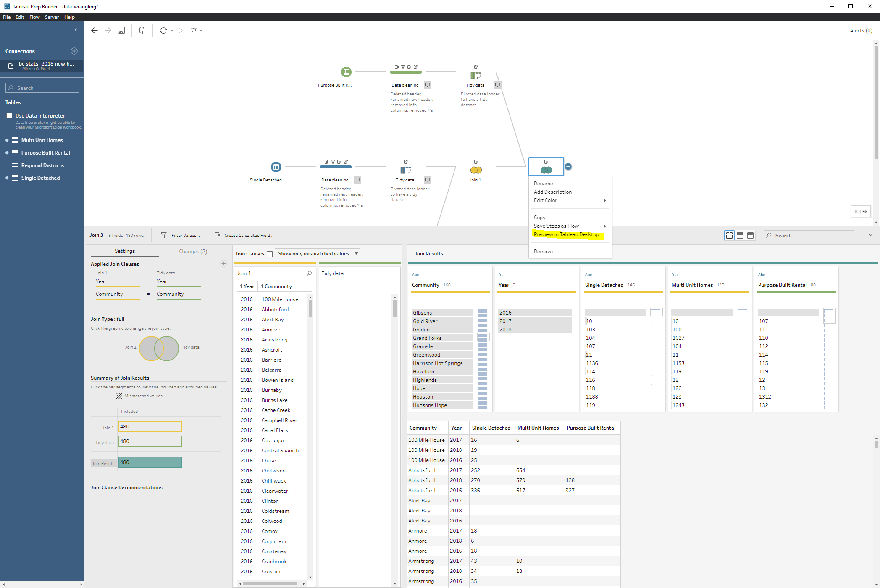Choose Remove from the context menu
880x588 pixels.
click(543, 252)
